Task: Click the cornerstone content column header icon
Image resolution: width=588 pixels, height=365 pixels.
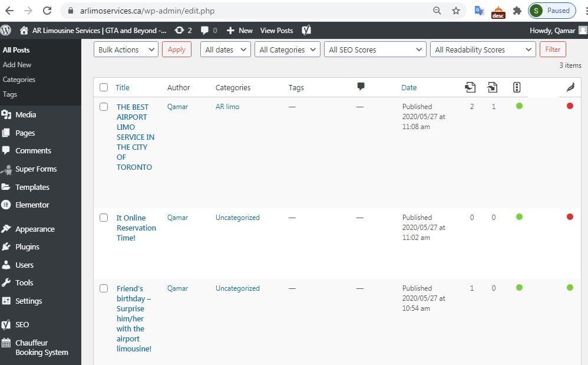Action: [517, 87]
